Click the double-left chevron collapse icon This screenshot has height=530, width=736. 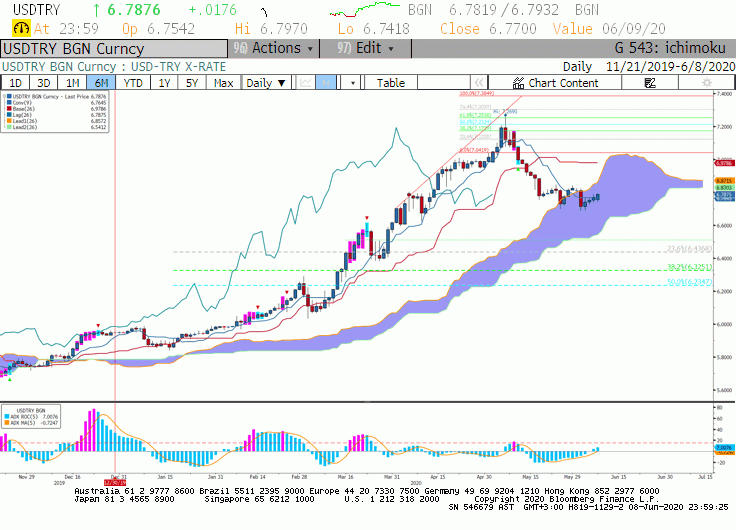tap(479, 83)
